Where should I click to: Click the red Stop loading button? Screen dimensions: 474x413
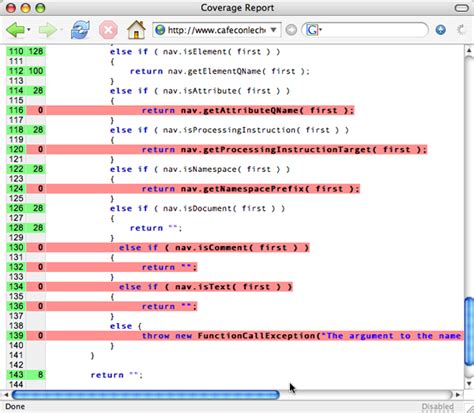[108, 30]
